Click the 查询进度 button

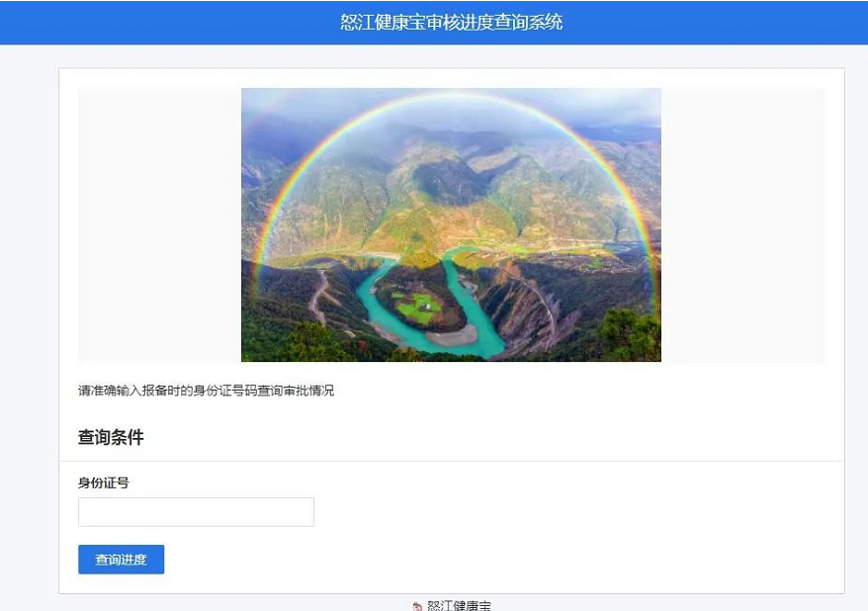coord(122,560)
